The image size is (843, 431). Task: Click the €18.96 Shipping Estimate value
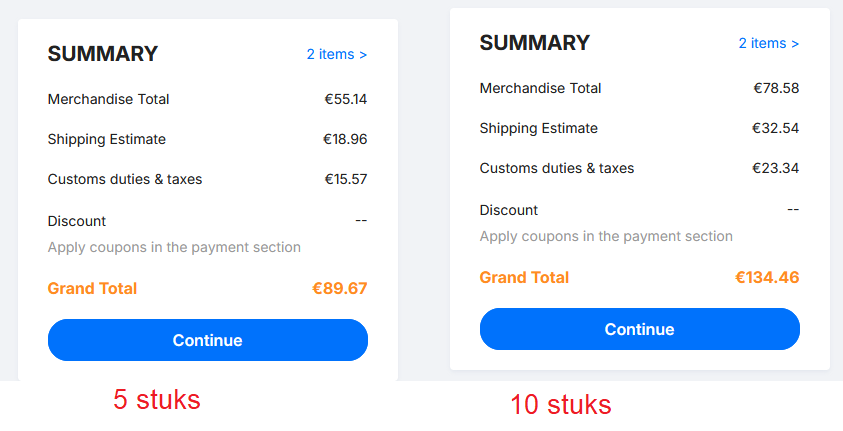346,139
